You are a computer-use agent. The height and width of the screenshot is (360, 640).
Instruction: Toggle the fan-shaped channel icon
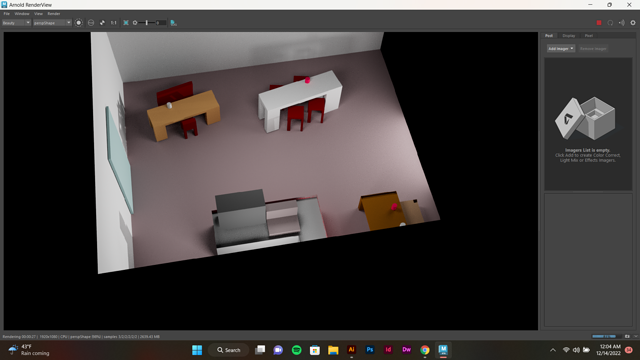(x=102, y=23)
